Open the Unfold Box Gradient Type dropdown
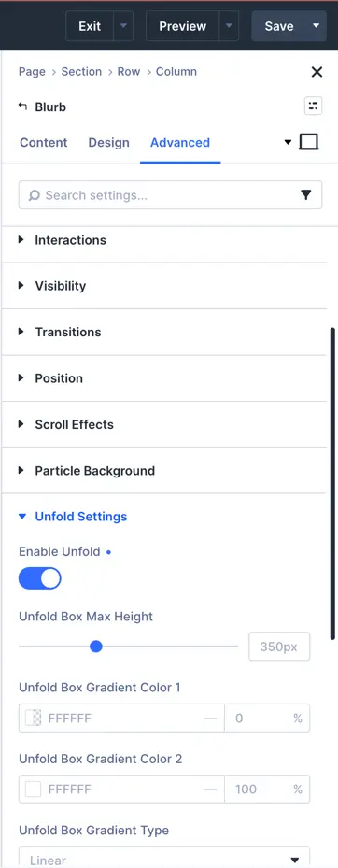Image resolution: width=338 pixels, height=868 pixels. [x=164, y=857]
